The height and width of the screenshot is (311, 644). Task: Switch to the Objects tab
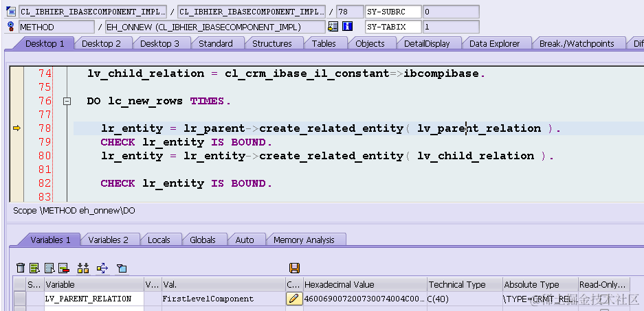click(x=370, y=43)
